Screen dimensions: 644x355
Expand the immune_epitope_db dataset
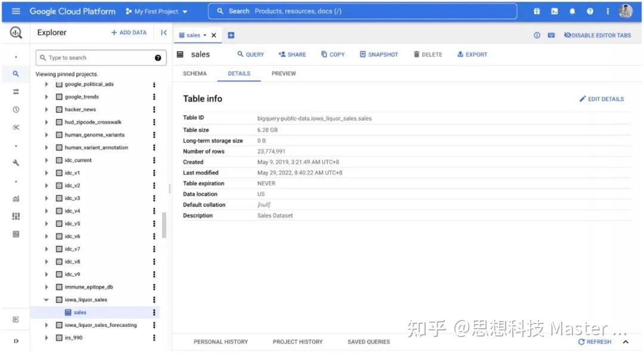tap(47, 287)
